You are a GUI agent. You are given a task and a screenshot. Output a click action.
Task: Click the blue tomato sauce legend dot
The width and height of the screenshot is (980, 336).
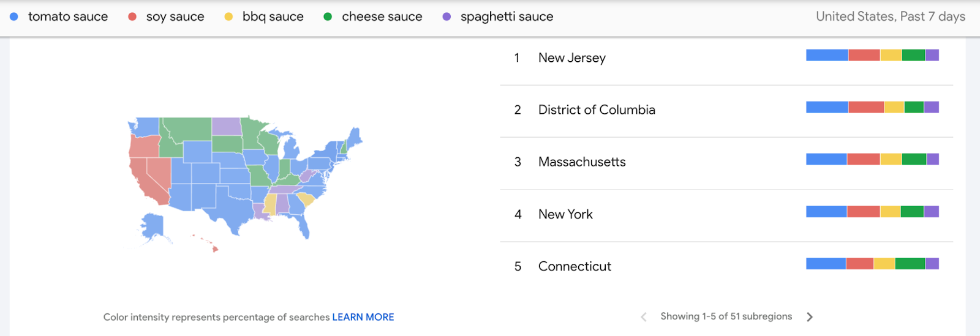coord(13,17)
